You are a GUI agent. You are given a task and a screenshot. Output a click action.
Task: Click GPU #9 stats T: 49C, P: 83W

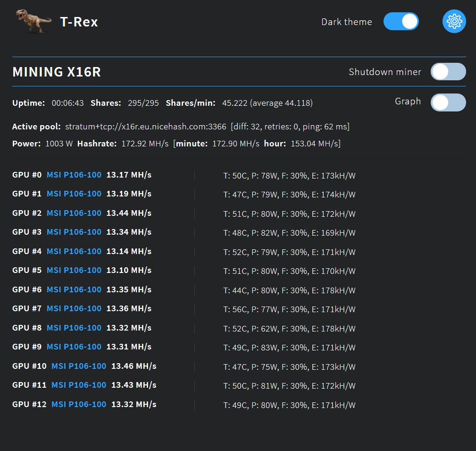pos(289,348)
